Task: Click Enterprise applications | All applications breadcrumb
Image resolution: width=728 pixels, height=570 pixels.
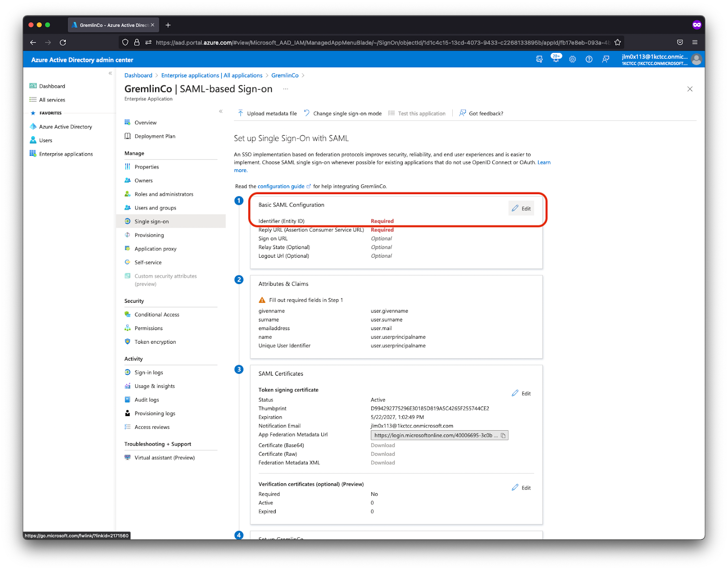Action: (212, 76)
